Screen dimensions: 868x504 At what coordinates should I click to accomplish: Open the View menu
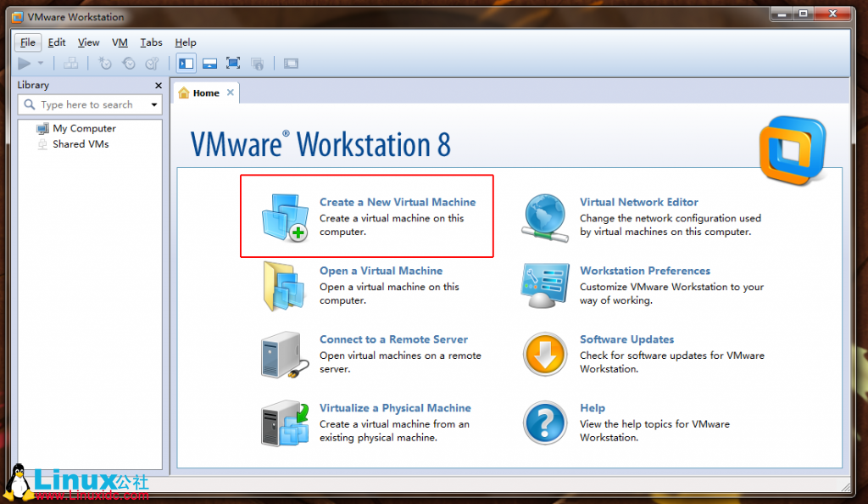[x=88, y=42]
